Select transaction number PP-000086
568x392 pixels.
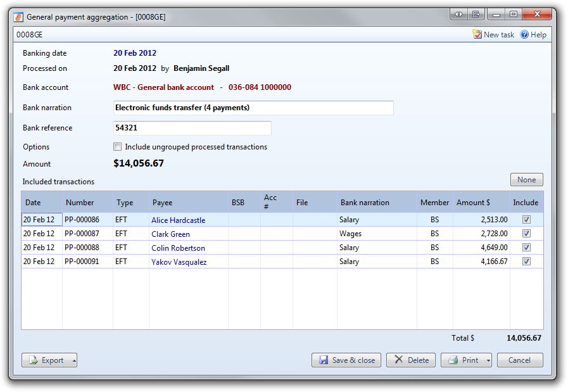(x=82, y=220)
